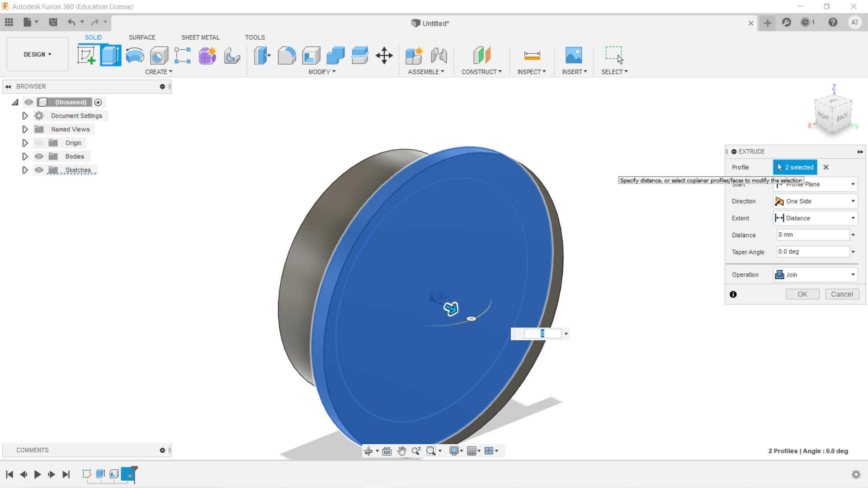Viewport: 868px width, 488px height.
Task: Select the Revolve tool icon
Action: [135, 56]
